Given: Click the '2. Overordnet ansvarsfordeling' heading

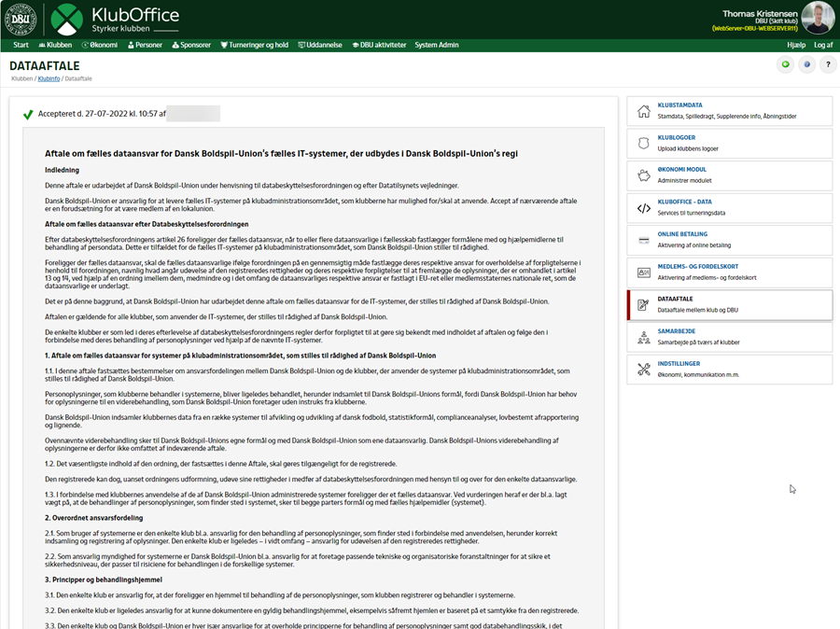Looking at the screenshot, I should point(93,518).
